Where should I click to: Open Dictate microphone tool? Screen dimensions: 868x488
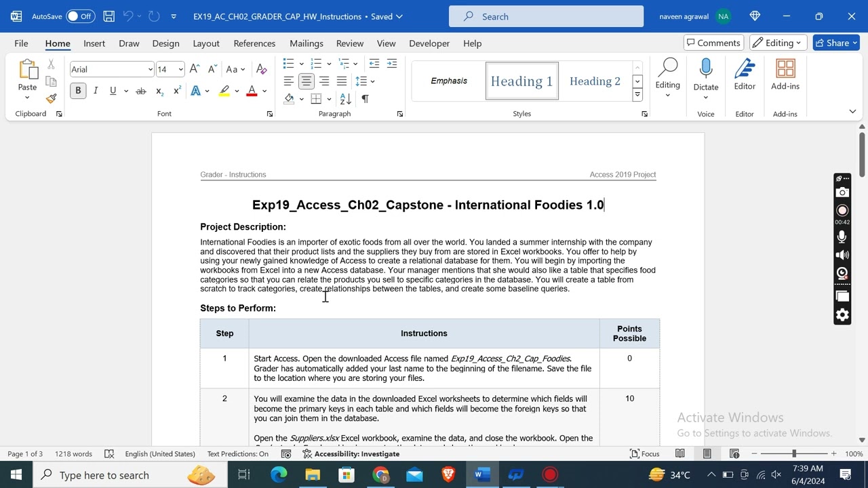click(706, 75)
